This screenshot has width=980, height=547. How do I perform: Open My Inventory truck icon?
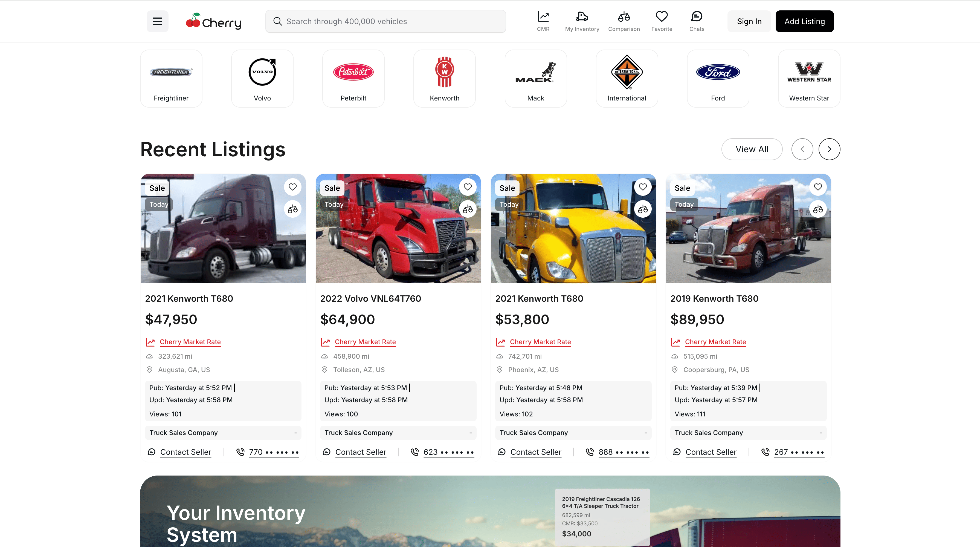click(x=582, y=17)
